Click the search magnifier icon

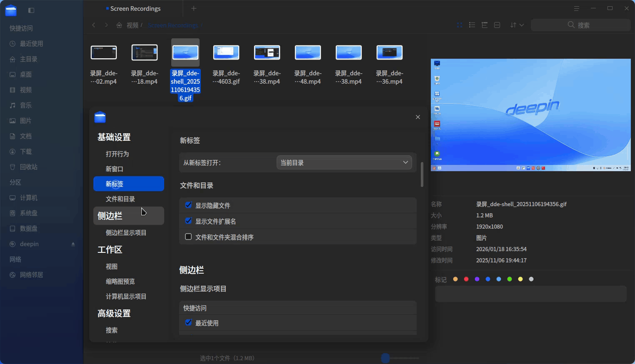(x=571, y=25)
